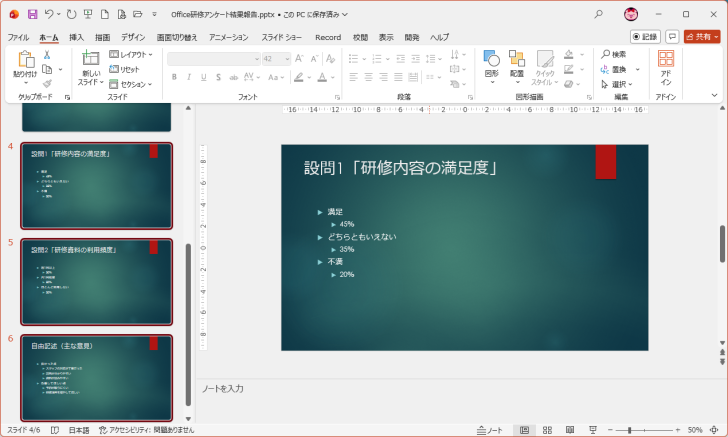This screenshot has width=728, height=437.
Task: Center align text
Action: 369,77
